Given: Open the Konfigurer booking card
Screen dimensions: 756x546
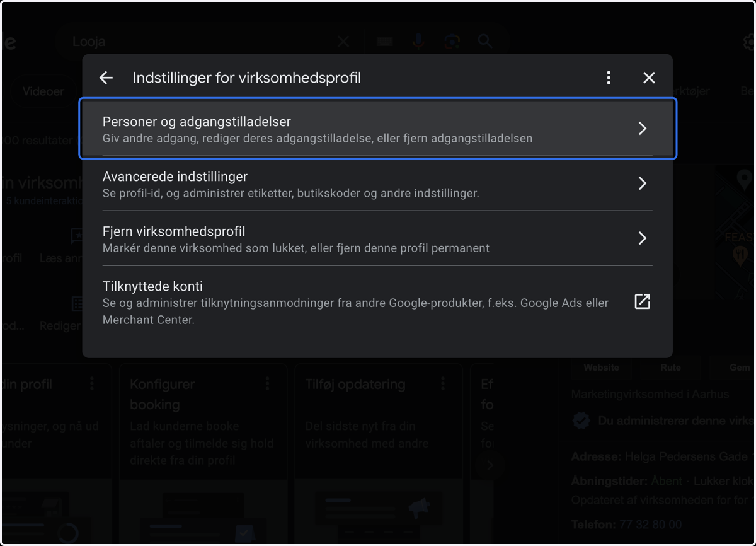Looking at the screenshot, I should (x=202, y=454).
